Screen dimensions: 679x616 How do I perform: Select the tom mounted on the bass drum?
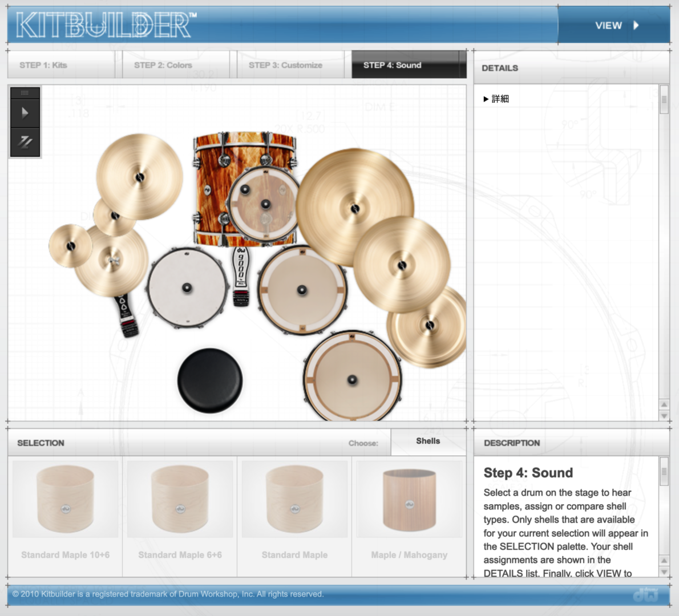click(265, 204)
